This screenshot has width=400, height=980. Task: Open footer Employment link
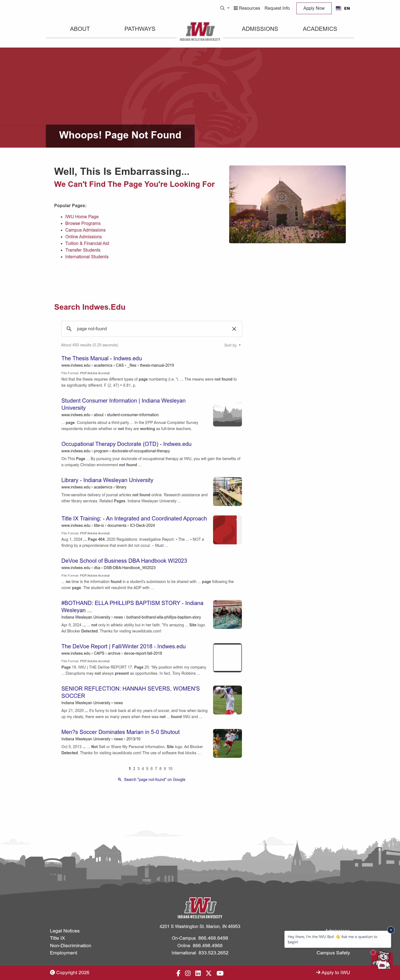[x=64, y=952]
